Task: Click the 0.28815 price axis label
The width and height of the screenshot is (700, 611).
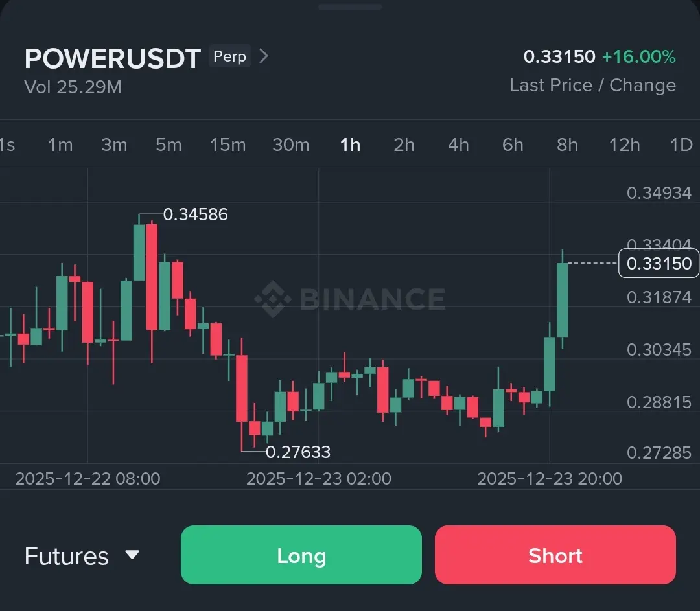Action: pos(659,402)
